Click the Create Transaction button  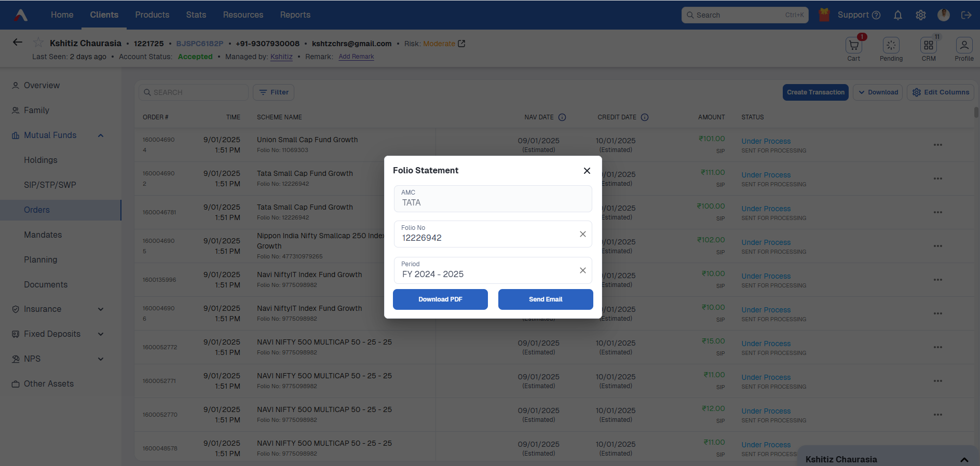coord(815,92)
